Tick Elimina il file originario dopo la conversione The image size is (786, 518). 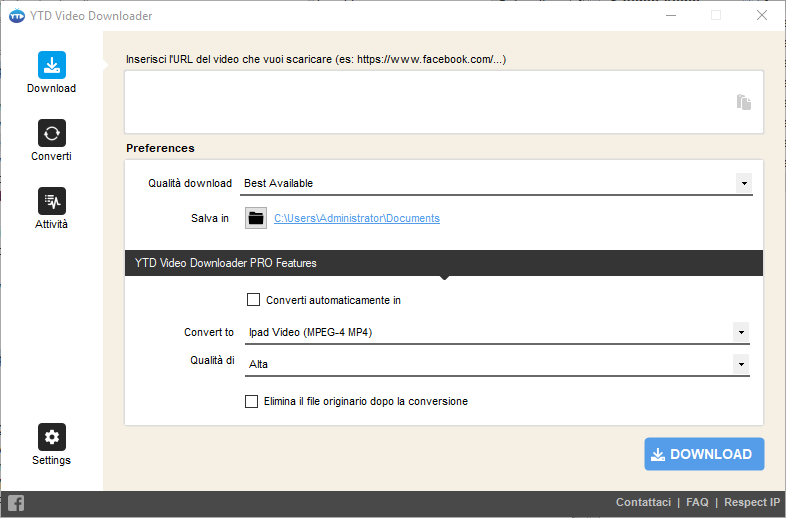click(252, 401)
